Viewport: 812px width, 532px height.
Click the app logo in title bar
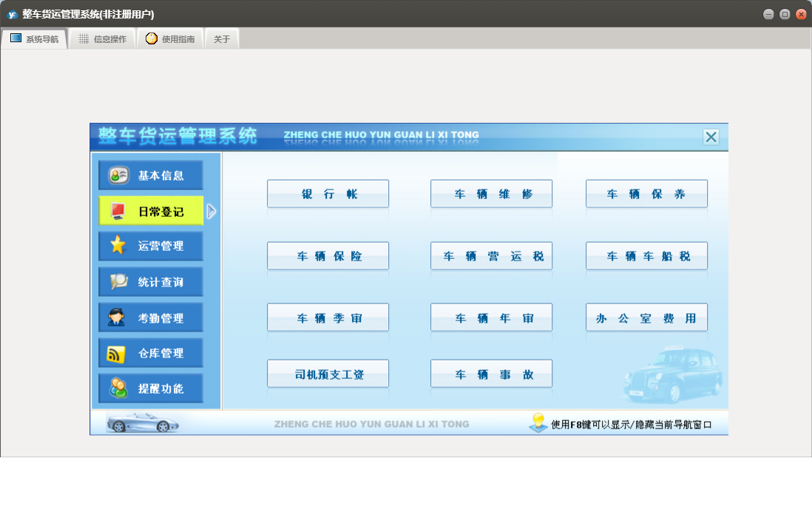pos(12,15)
